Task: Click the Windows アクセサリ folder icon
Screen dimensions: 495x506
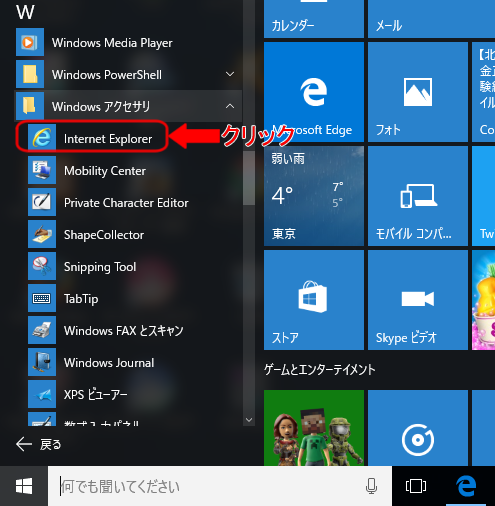Action: pyautogui.click(x=30, y=106)
